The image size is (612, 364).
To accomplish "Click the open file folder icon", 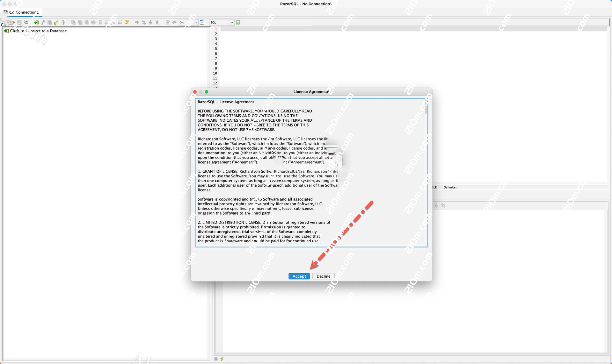I will pyautogui.click(x=11, y=22).
